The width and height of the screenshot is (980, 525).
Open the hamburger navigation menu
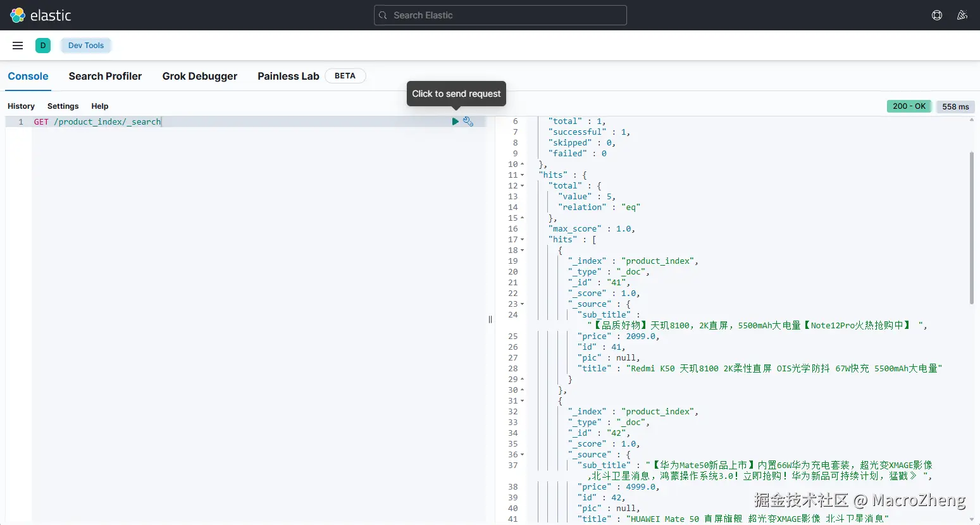[18, 46]
